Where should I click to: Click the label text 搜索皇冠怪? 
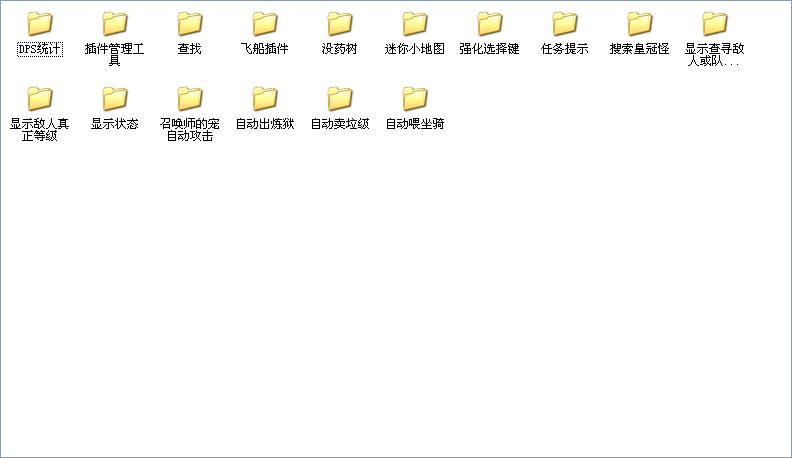coord(639,49)
